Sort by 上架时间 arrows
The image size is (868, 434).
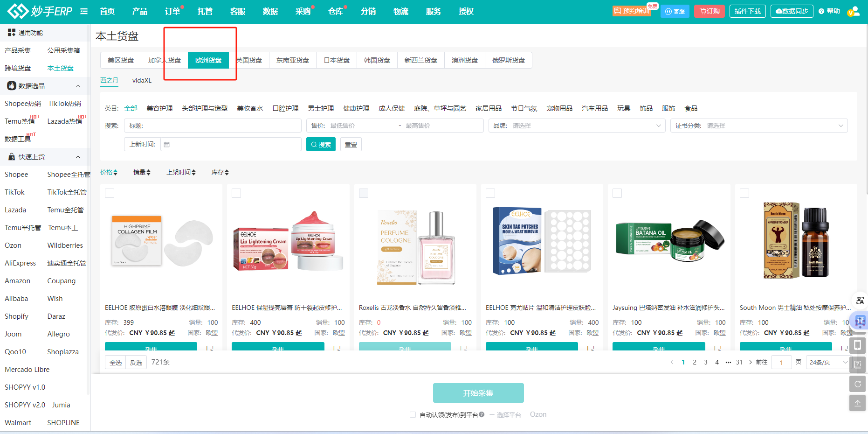click(193, 173)
